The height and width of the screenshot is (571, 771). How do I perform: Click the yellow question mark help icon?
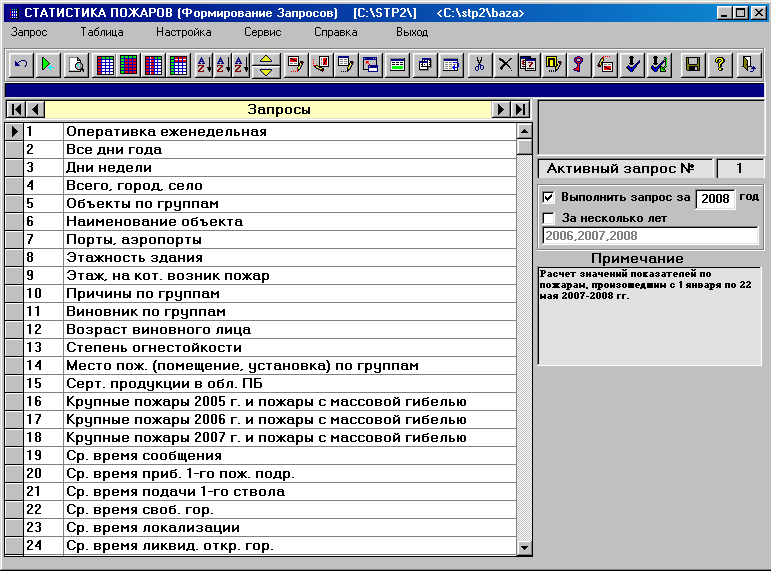click(x=720, y=65)
